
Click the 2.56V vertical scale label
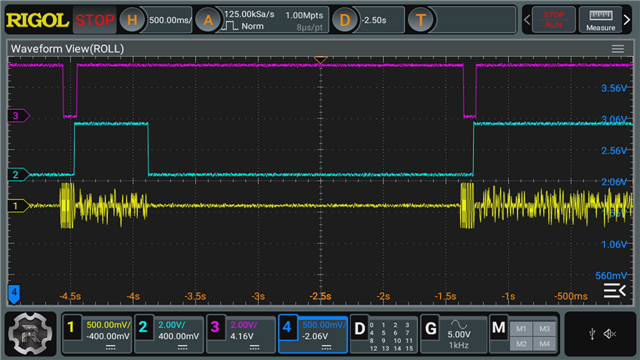coord(614,151)
